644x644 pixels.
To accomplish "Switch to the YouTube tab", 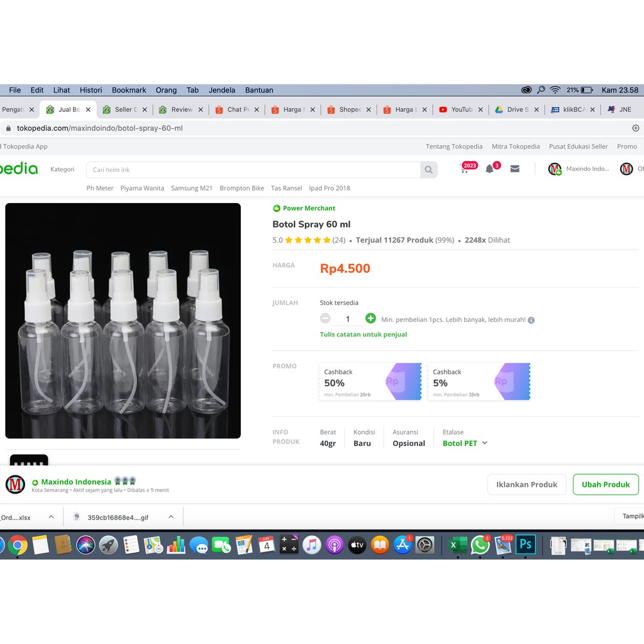I will (x=460, y=109).
